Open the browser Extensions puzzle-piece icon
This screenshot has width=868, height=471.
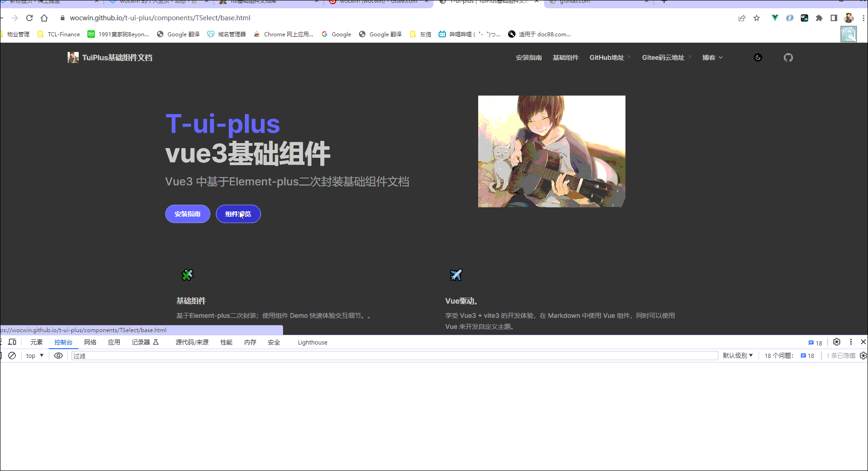[x=819, y=17]
